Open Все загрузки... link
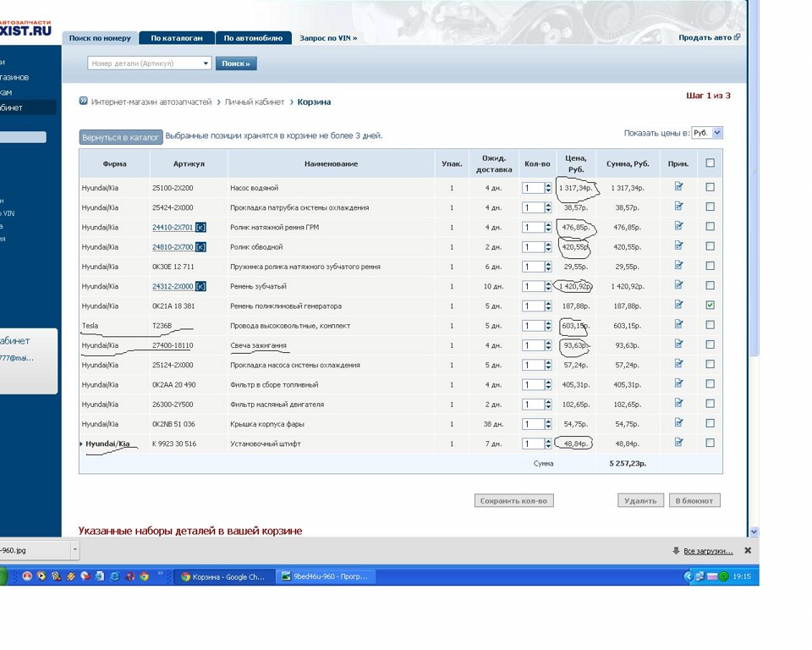This screenshot has height=650, width=812. click(708, 551)
